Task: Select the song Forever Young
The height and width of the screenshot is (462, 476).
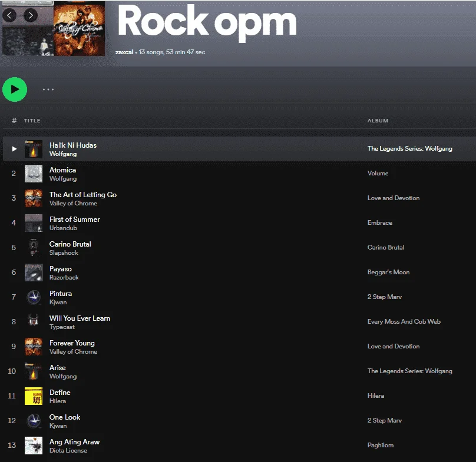Action: pos(72,343)
